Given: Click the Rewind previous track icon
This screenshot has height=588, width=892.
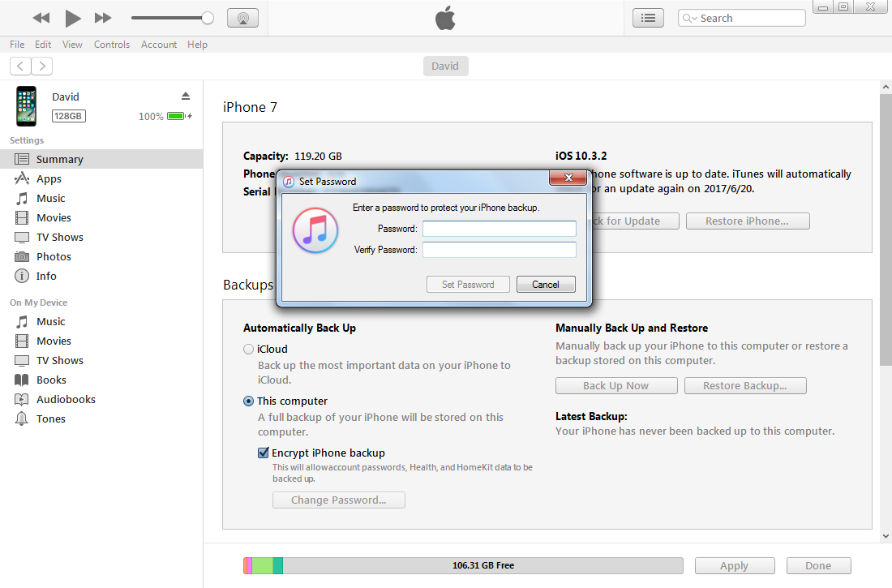Looking at the screenshot, I should tap(41, 18).
